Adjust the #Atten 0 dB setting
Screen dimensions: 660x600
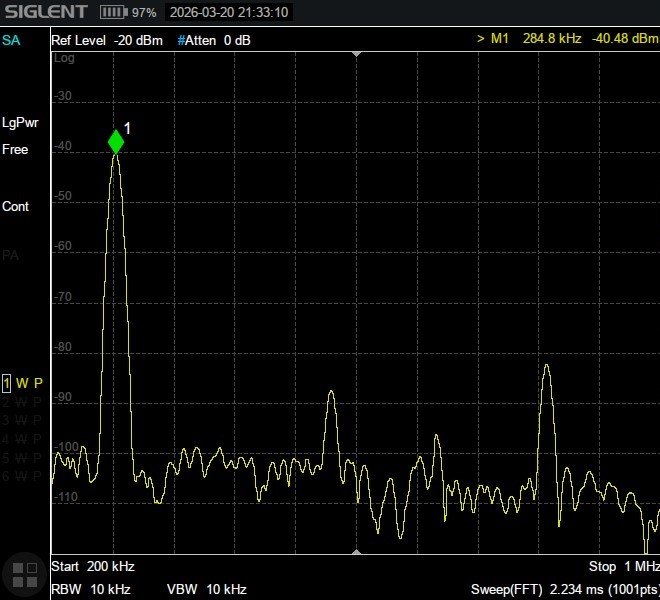point(214,40)
